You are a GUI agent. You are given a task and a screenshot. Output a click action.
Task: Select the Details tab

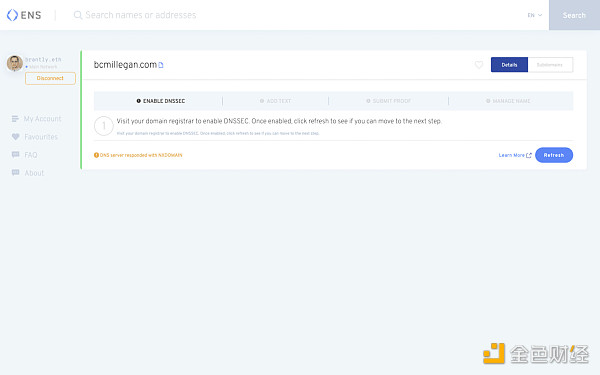pyautogui.click(x=509, y=65)
